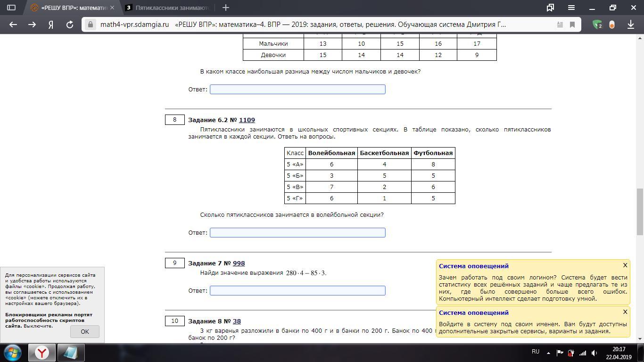Open Yandex Browser from the taskbar
The image size is (644, 362).
tap(42, 353)
